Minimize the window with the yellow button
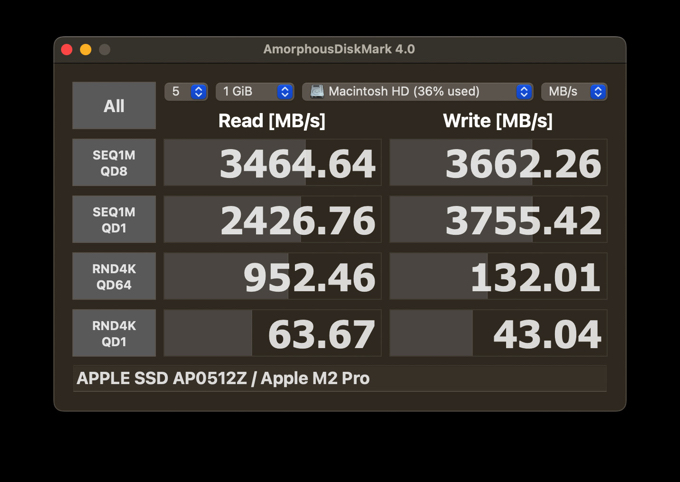 pos(86,49)
